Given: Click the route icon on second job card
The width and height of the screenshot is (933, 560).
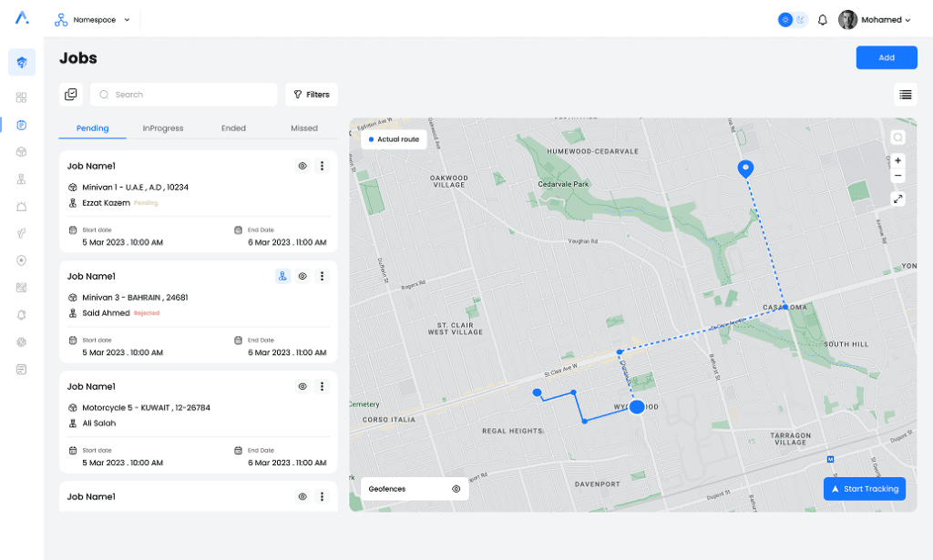Looking at the screenshot, I should pyautogui.click(x=283, y=276).
